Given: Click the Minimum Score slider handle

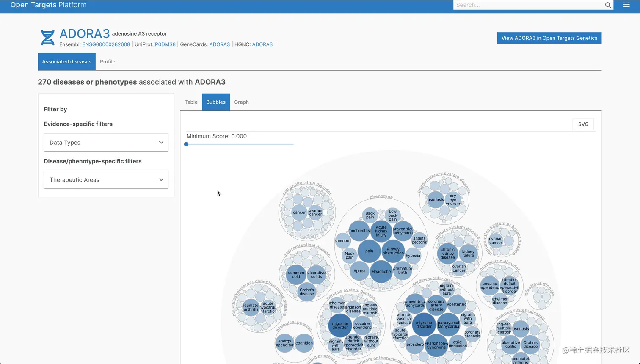Looking at the screenshot, I should 186,144.
